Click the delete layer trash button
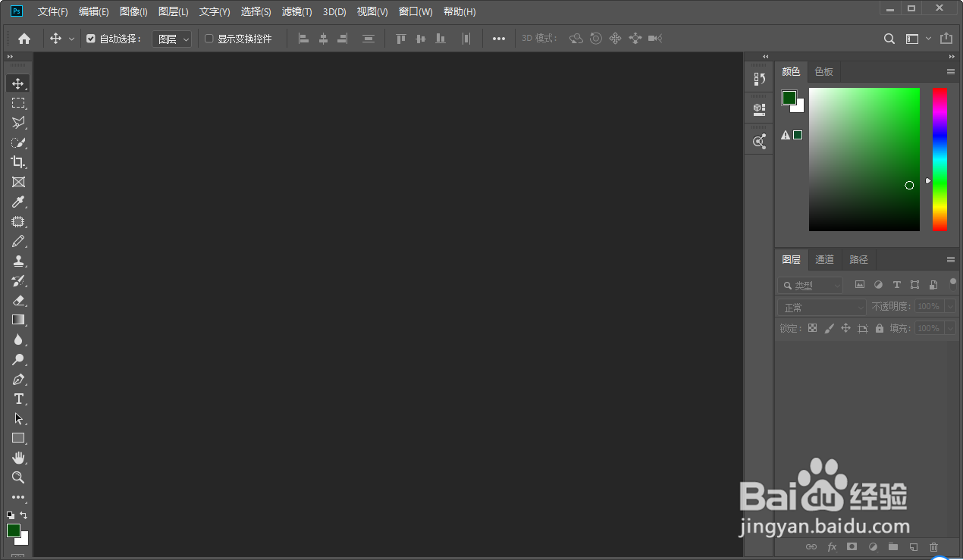Viewport: 963px width, 560px height. point(933,546)
